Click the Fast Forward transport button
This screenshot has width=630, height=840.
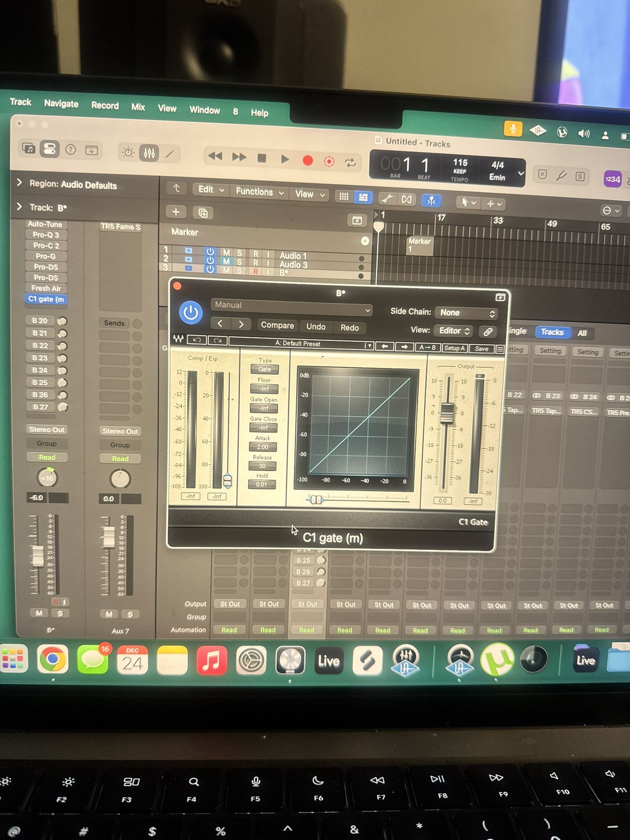(x=239, y=157)
